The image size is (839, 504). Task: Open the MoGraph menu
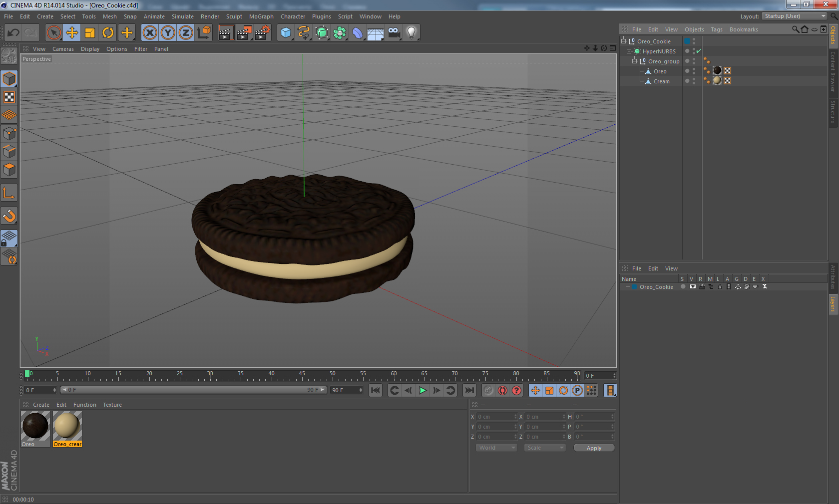(261, 16)
